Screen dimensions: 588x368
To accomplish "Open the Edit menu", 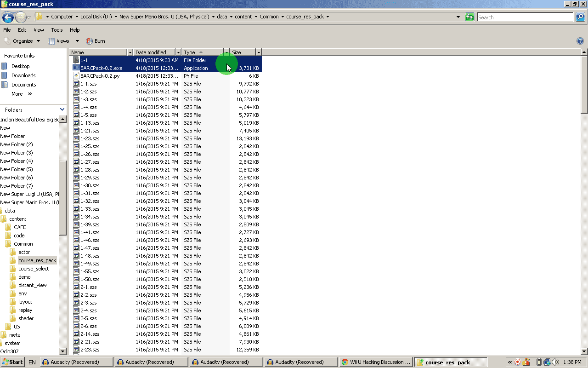I will pos(22,30).
